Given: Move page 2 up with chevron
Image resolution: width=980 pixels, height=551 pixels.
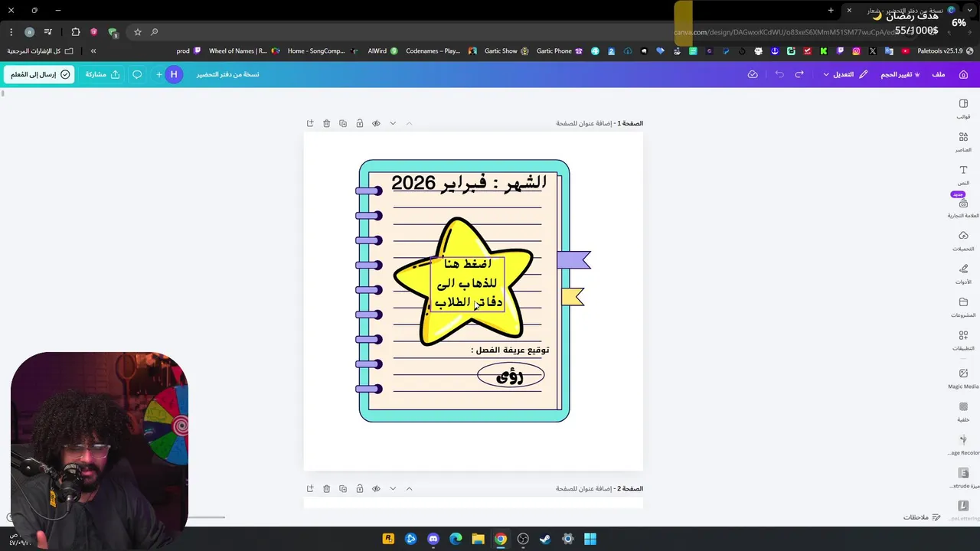Looking at the screenshot, I should 409,488.
